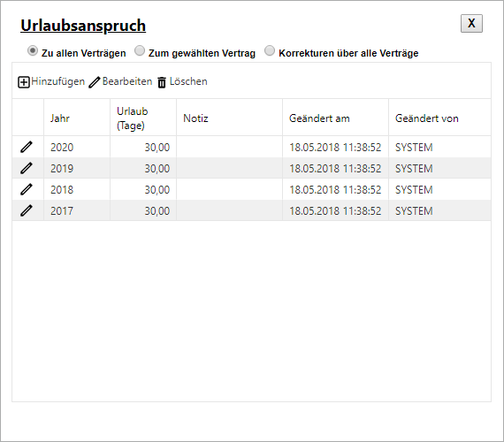Click the Urlaubsanspruch dialog title
The width and height of the screenshot is (504, 442).
(83, 26)
